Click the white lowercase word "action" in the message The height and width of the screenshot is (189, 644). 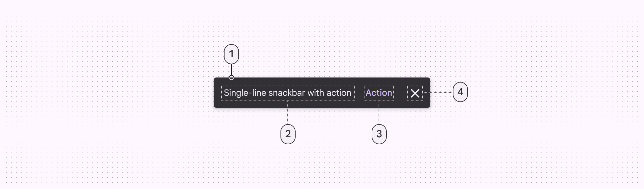339,93
